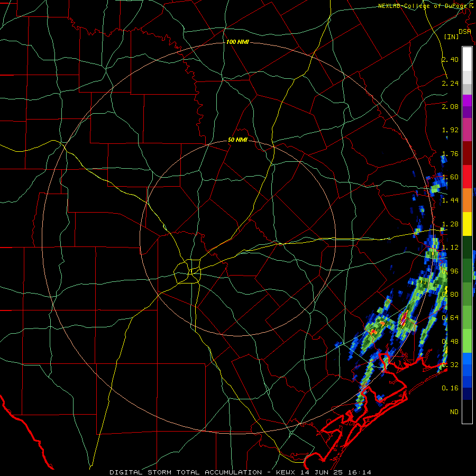Click the dark red legend swatch near 1.76
476x476 pixels.
(x=467, y=153)
